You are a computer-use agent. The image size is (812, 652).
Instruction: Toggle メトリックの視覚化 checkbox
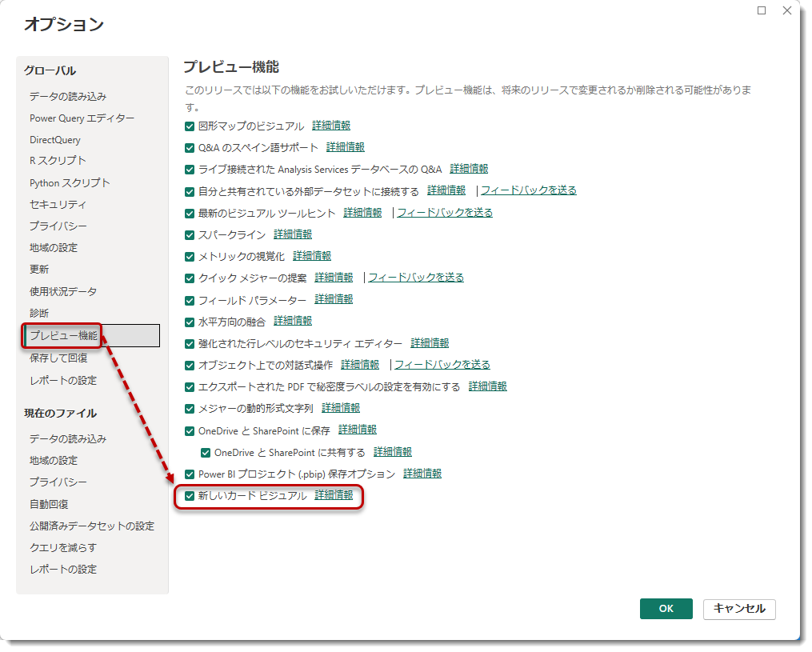point(190,257)
